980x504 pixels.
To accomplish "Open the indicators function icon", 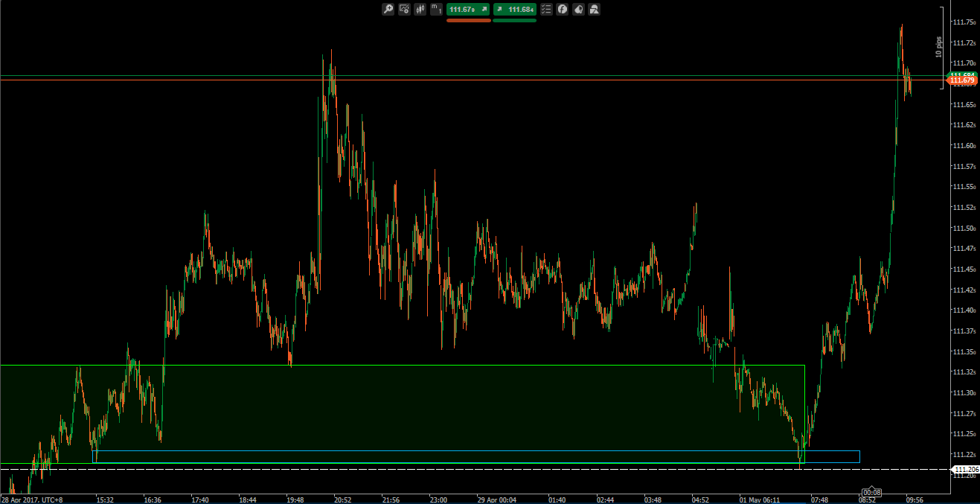I will [563, 9].
